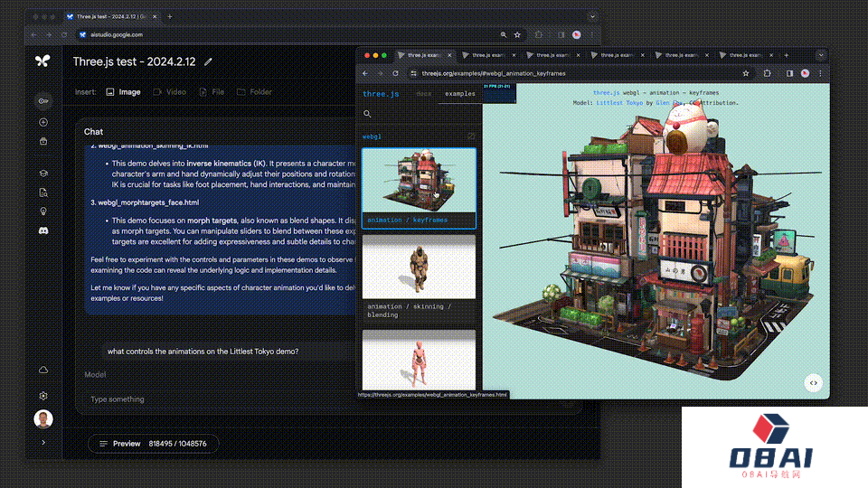Viewport: 868px width, 488px height.
Task: Open the library bag icon in AI Studio sidebar
Action: [43, 142]
